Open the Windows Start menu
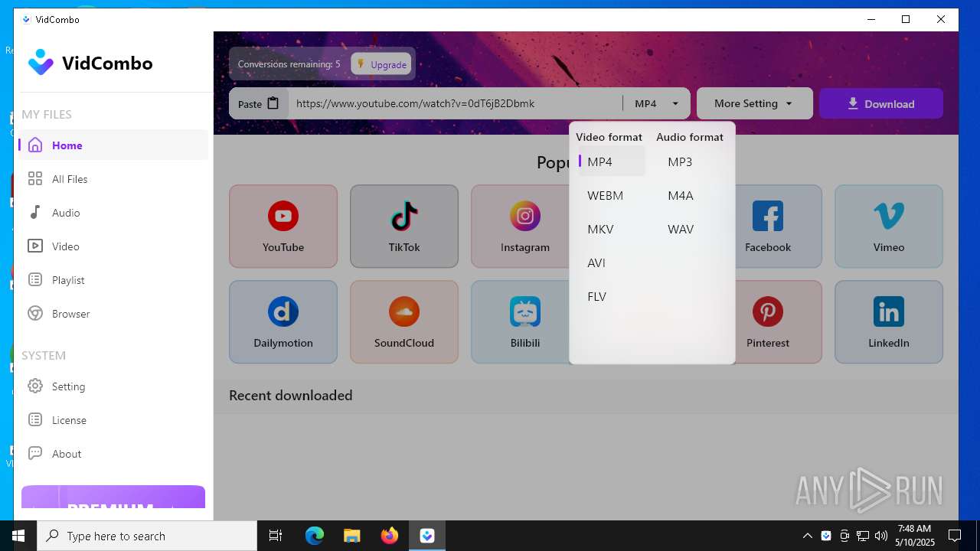This screenshot has height=551, width=980. tap(18, 536)
